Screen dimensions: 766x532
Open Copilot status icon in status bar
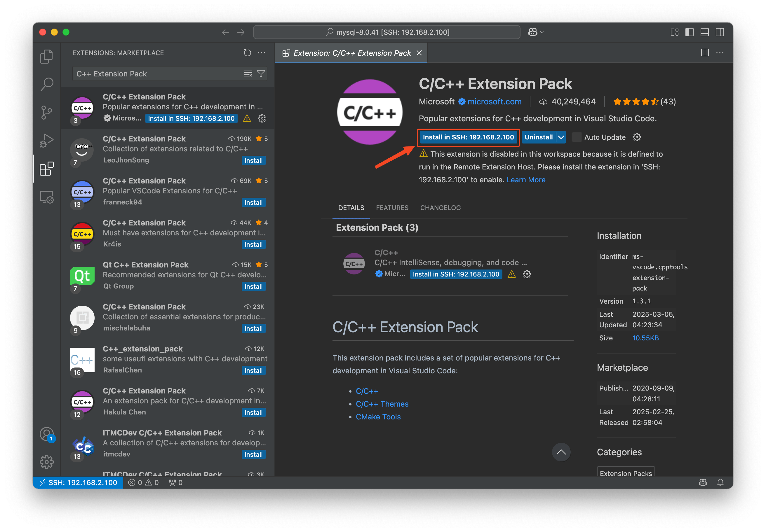(x=703, y=482)
